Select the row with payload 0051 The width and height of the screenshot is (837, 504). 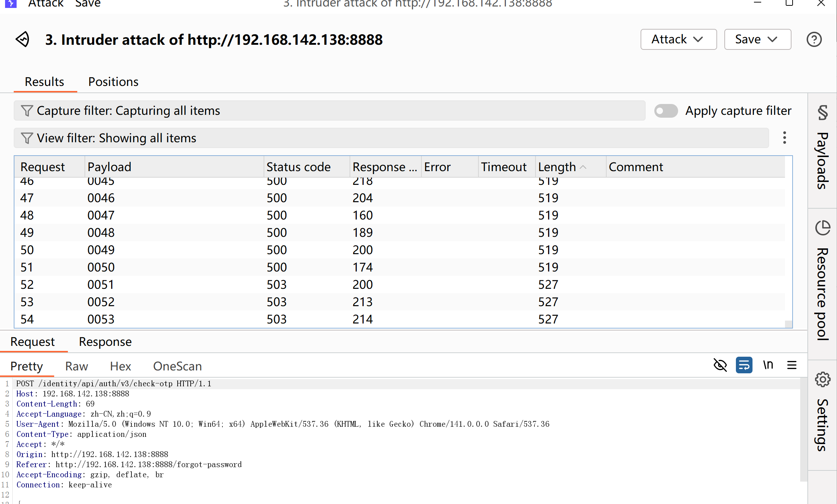(101, 284)
